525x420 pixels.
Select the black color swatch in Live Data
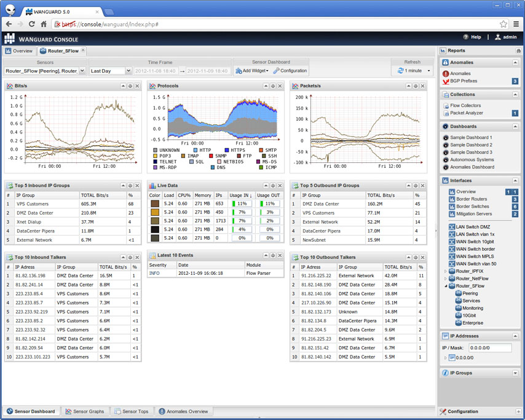[155, 229]
